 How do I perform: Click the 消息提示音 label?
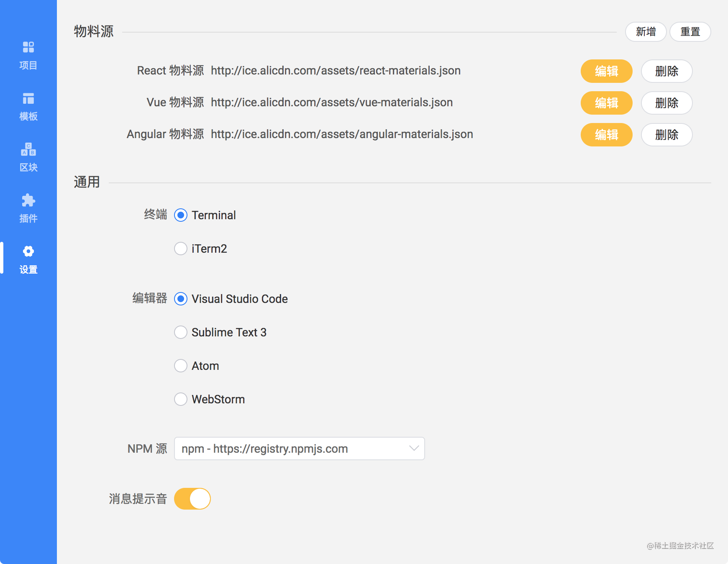[138, 499]
